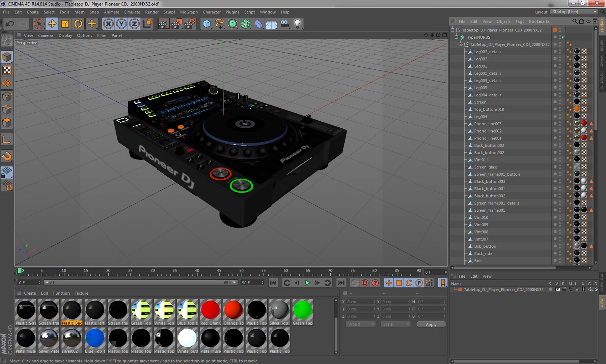Activate the Scale tool in top toolbar
Viewport: 606px width, 364px height.
[x=65, y=24]
